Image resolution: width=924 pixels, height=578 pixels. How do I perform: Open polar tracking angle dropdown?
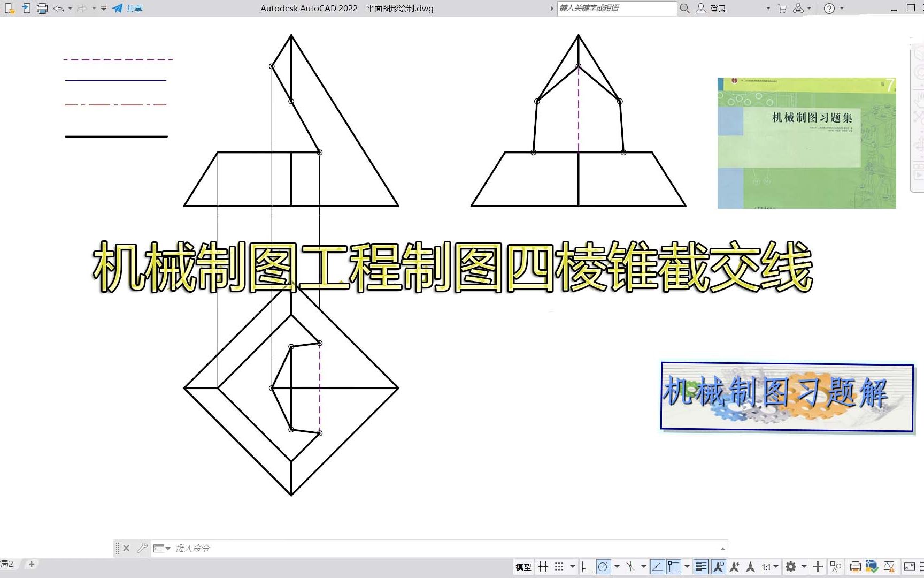tap(617, 567)
